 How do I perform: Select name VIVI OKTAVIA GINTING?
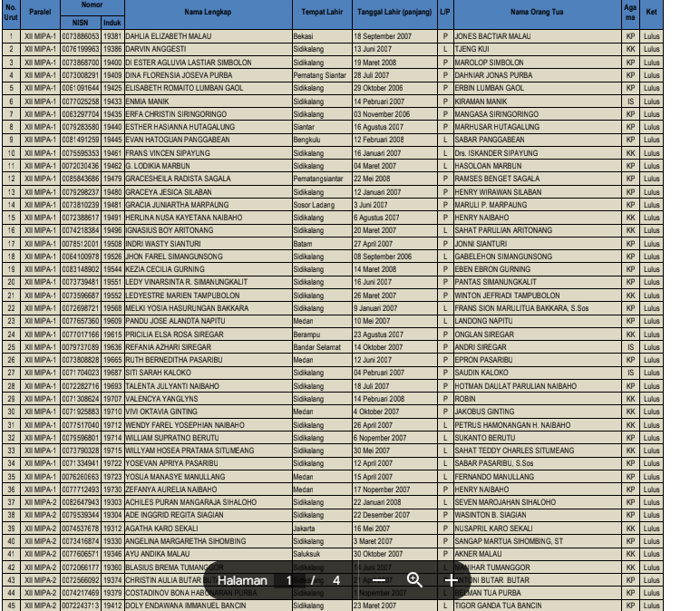pos(161,412)
